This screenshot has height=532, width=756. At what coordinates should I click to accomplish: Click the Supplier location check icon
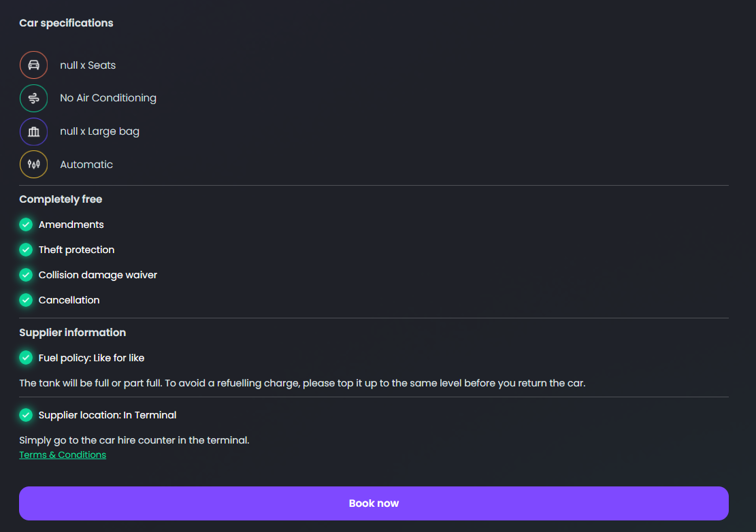point(26,415)
